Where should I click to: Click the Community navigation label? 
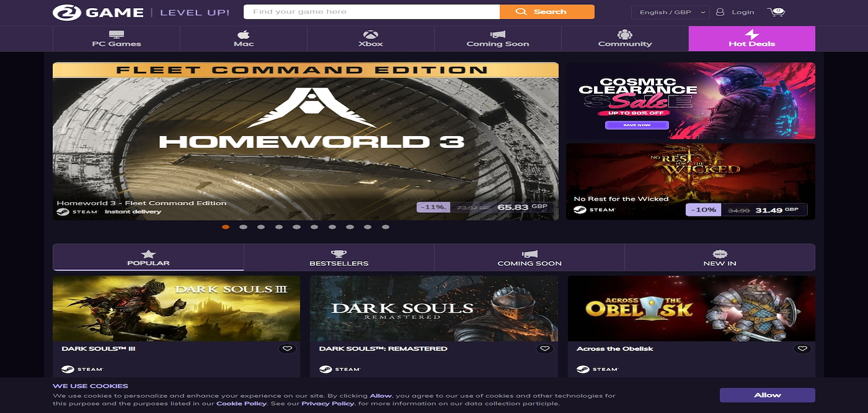[625, 44]
